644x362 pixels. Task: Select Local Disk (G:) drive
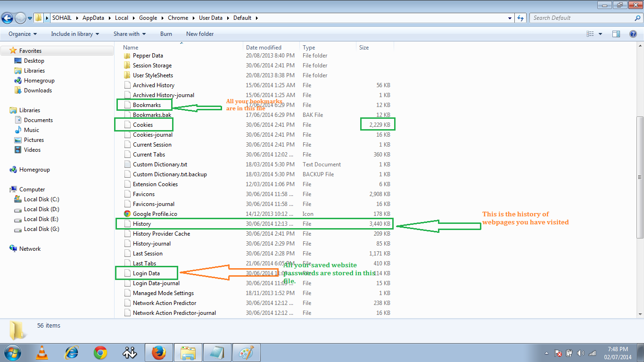coord(41,229)
